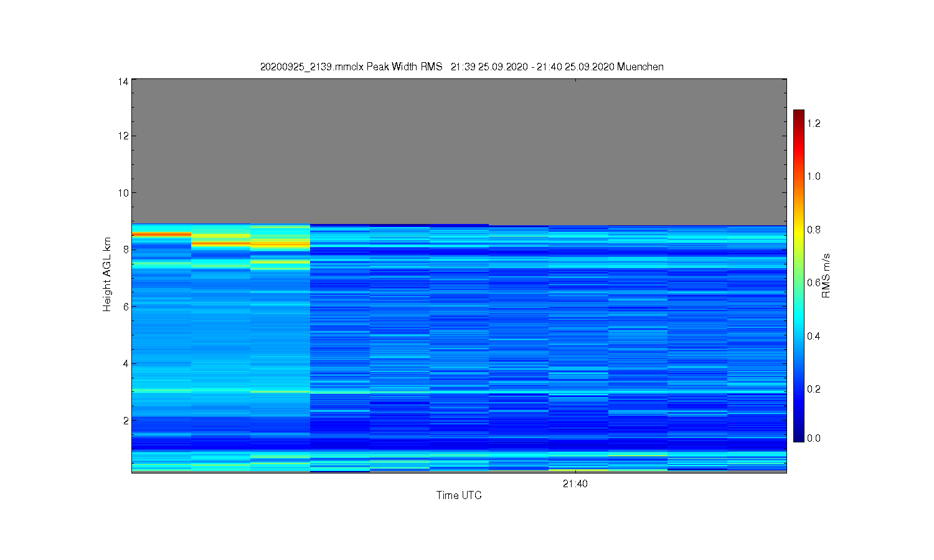The height and width of the screenshot is (560, 934).
Task: Click the '21:40' time tick label
Action: pyautogui.click(x=575, y=483)
